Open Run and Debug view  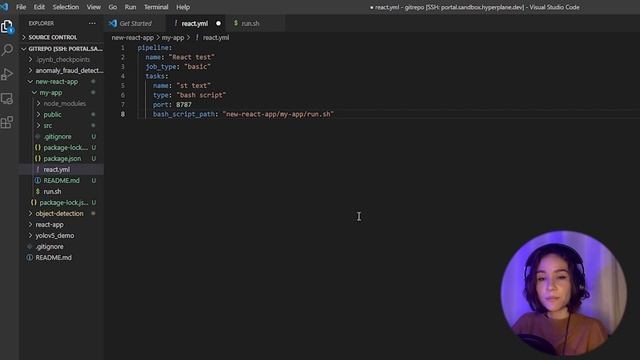pos(7,74)
